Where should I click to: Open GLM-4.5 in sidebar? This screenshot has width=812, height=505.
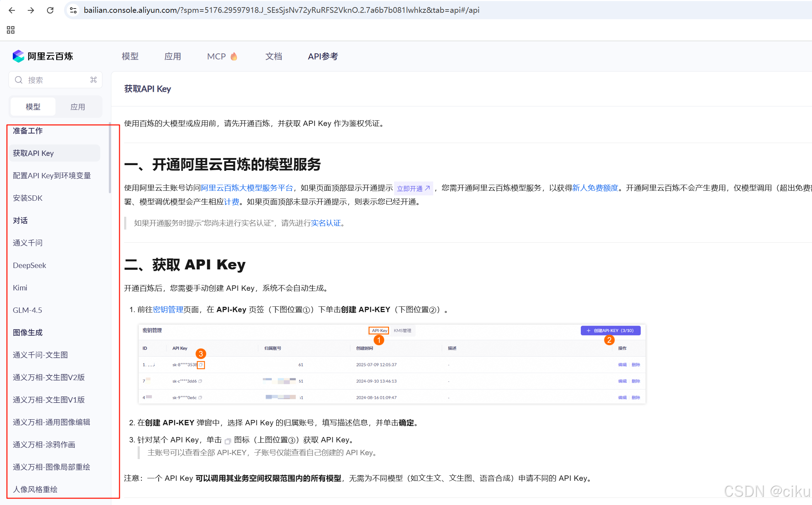click(27, 310)
